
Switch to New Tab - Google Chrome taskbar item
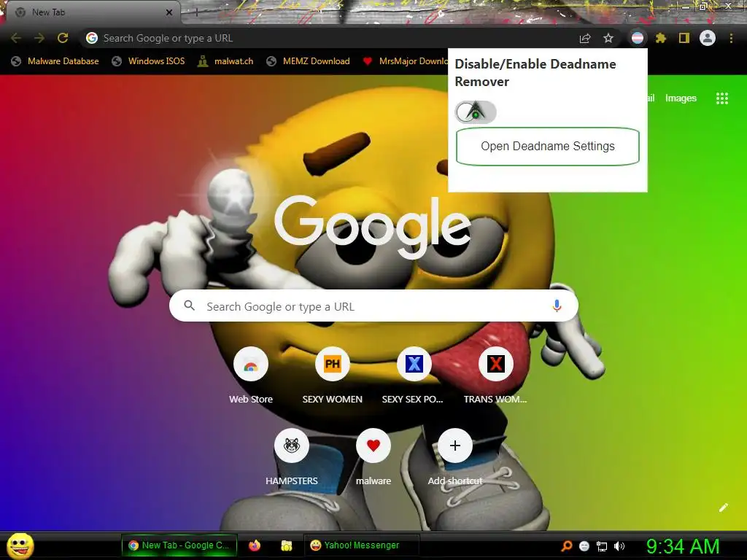pyautogui.click(x=179, y=545)
